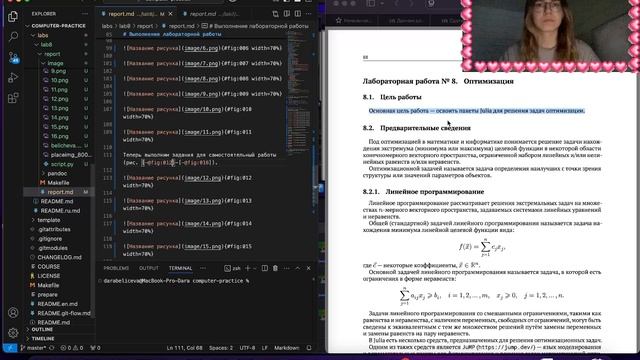Collapse the image folder
Viewport: 640px width, 360px height.
tap(55, 63)
